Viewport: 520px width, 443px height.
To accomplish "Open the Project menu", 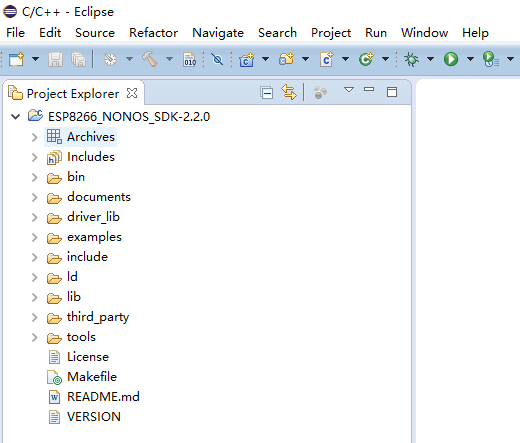I will [331, 33].
